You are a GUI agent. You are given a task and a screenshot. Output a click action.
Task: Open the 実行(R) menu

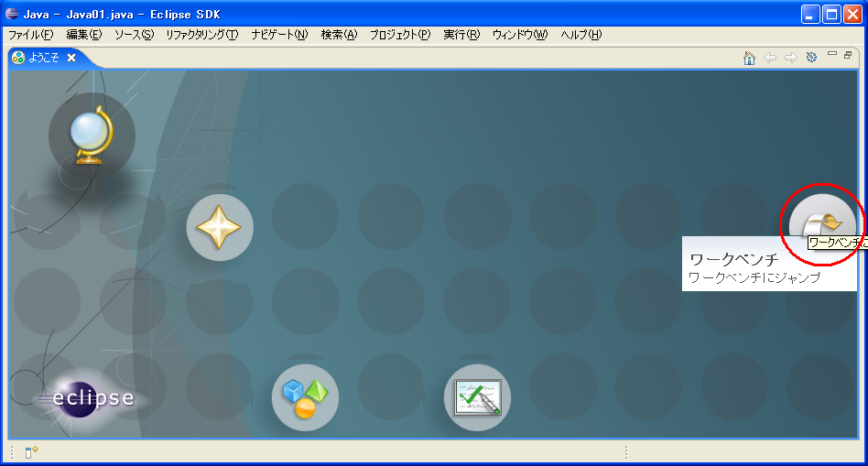point(461,34)
